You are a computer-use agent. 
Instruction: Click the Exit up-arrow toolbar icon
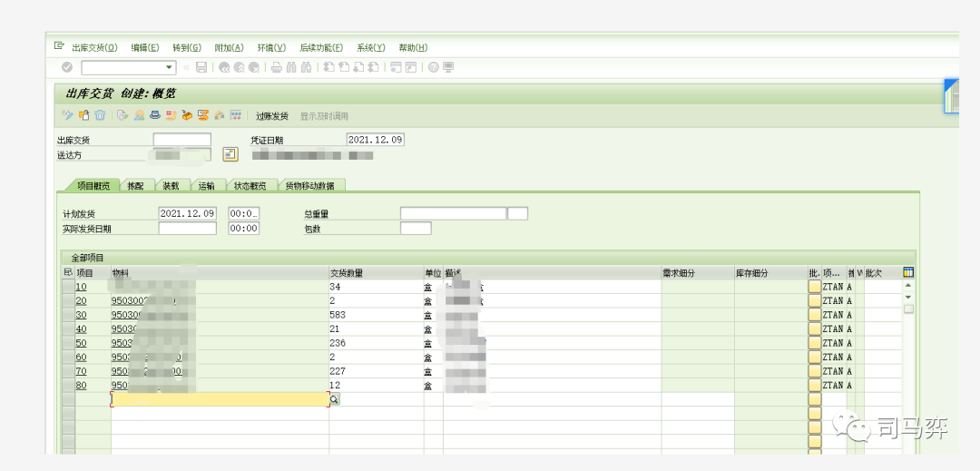coord(239,67)
